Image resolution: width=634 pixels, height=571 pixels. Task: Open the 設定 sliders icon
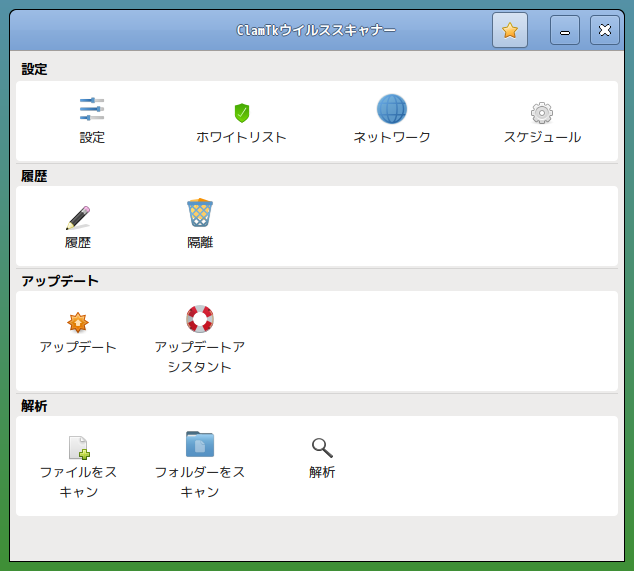92,109
